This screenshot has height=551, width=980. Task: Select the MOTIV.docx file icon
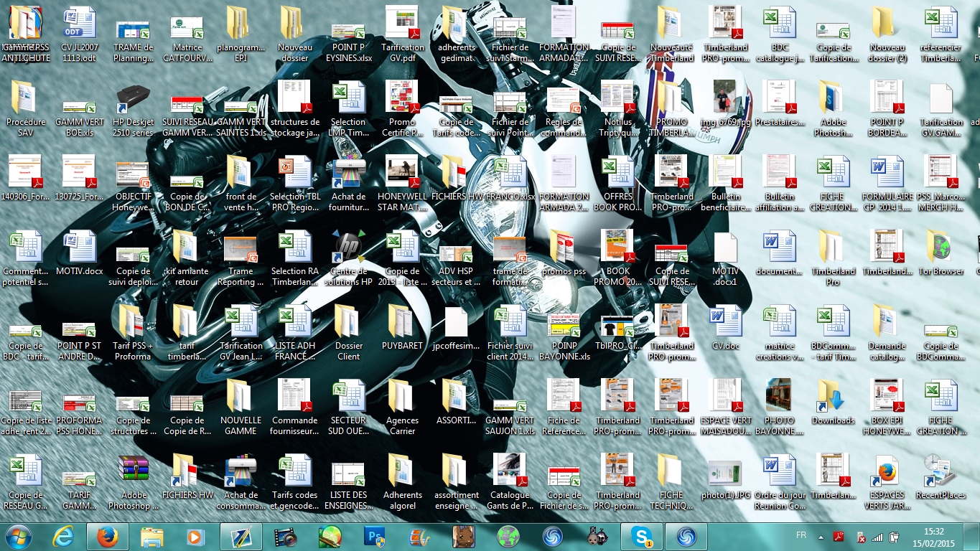click(x=79, y=247)
